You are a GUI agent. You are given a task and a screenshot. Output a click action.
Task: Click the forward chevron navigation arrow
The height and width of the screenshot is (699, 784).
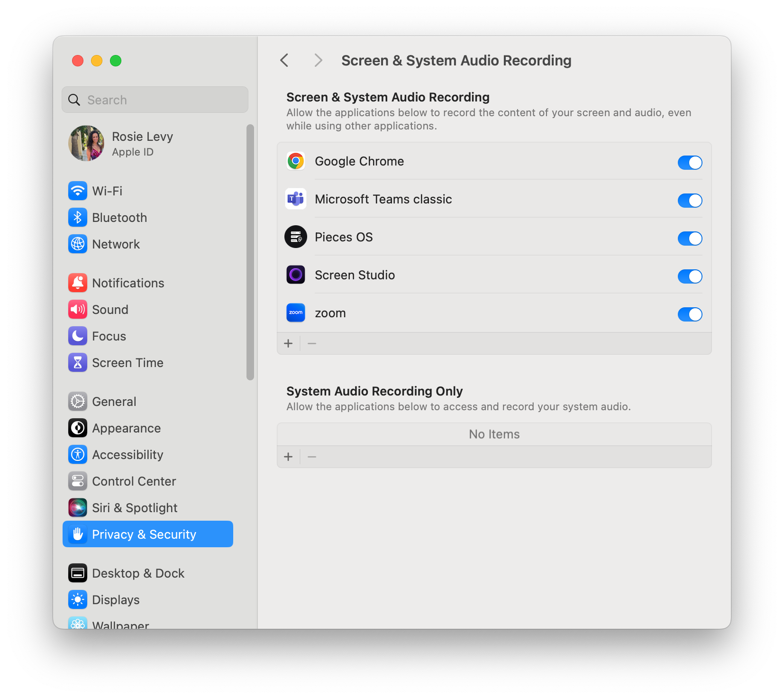(318, 61)
